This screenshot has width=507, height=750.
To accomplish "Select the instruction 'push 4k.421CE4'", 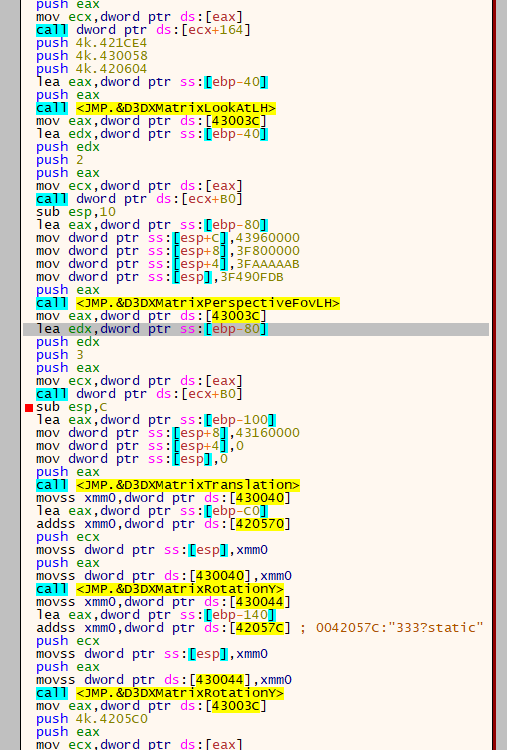I will [x=91, y=43].
